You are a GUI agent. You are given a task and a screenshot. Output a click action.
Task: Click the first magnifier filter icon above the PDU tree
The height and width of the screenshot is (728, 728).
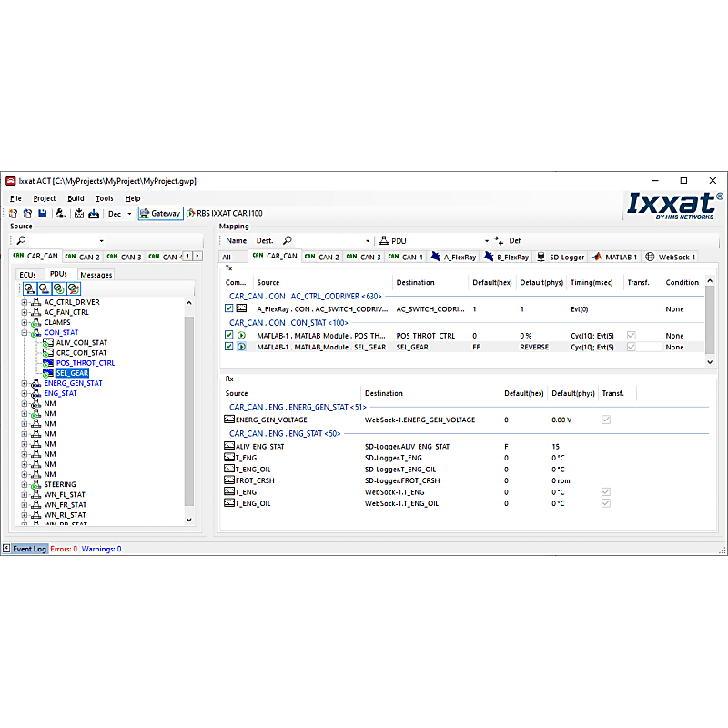28,288
